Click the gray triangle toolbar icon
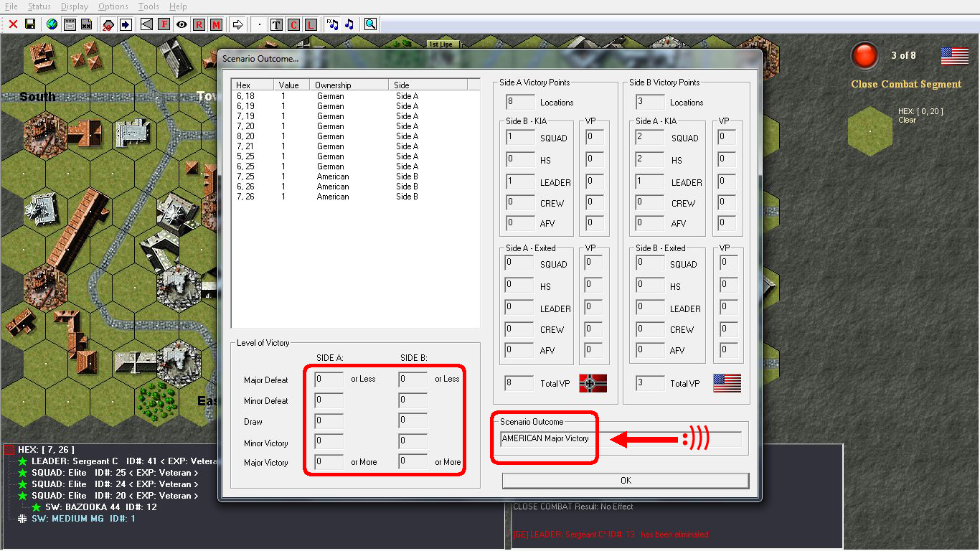 (x=146, y=24)
